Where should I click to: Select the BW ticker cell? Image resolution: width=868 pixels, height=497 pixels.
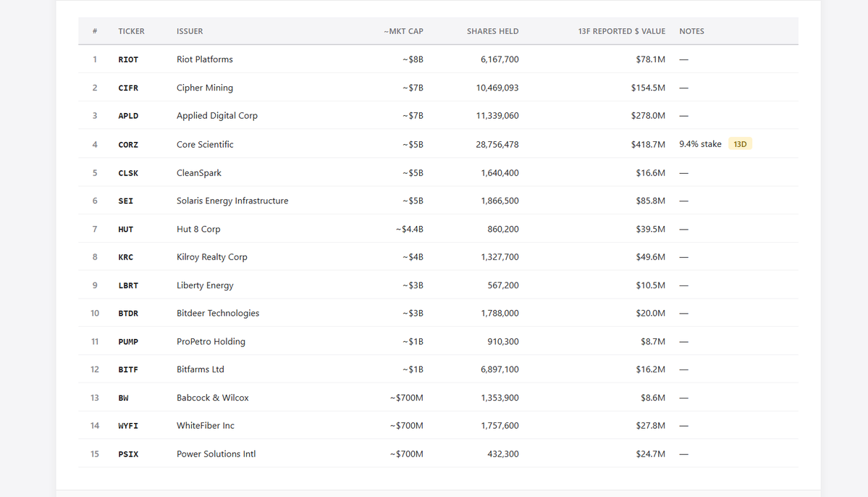point(123,398)
